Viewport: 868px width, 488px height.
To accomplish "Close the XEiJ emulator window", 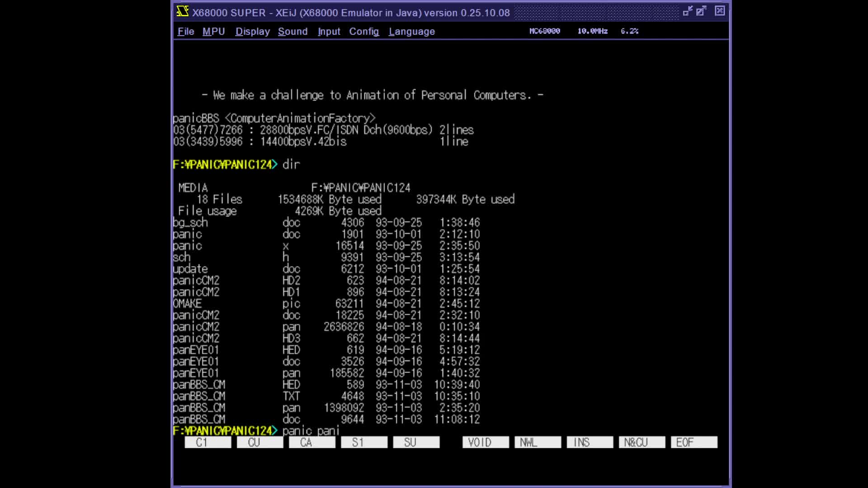I will (720, 11).
